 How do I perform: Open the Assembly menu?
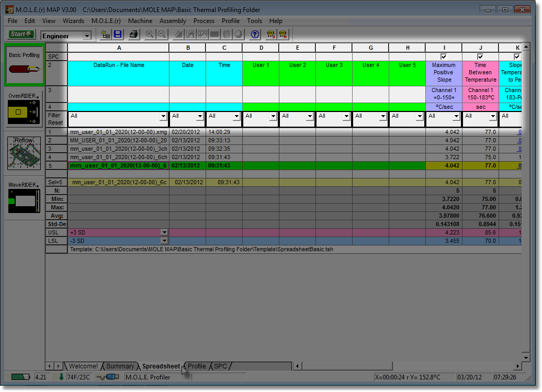[173, 21]
